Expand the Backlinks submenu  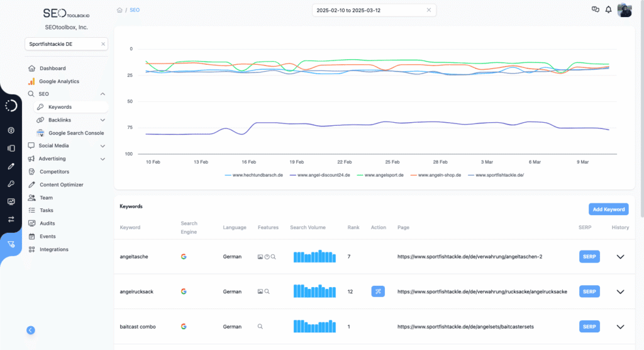coord(103,120)
